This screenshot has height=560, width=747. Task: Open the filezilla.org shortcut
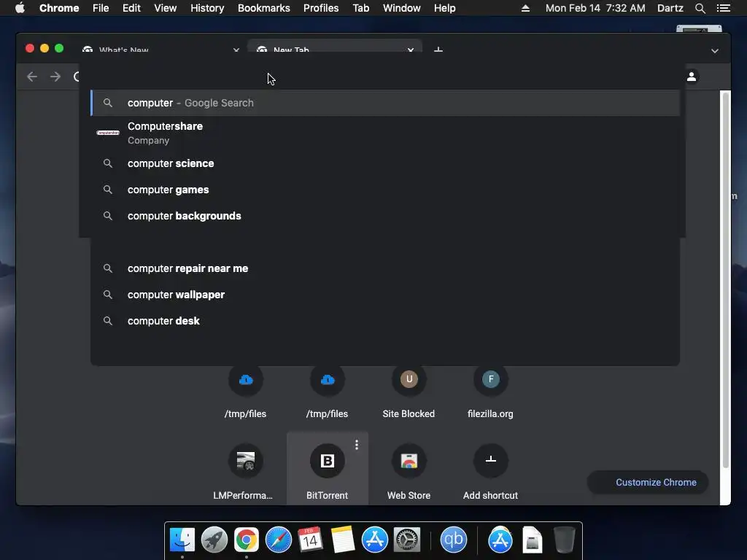point(491,393)
